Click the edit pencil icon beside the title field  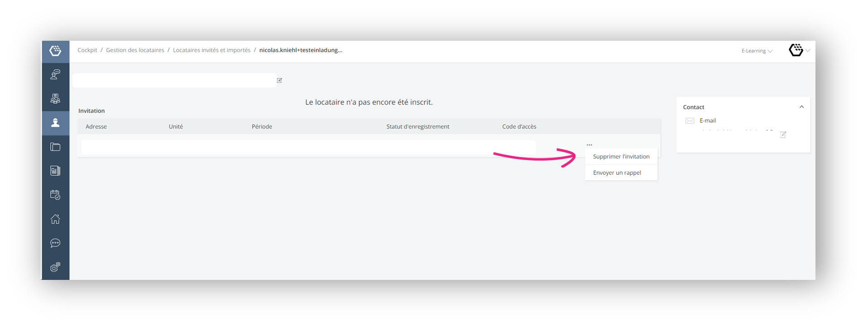279,81
